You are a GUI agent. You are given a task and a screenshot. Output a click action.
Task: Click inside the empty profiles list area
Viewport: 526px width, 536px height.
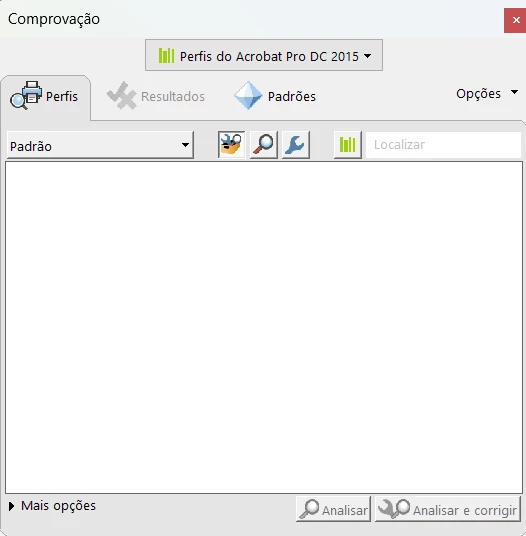coord(264,327)
